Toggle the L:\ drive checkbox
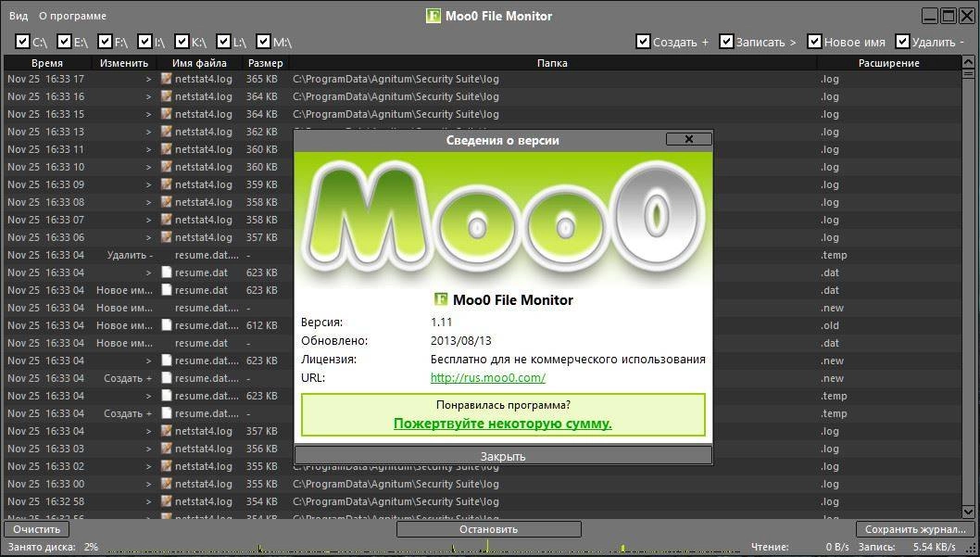Image resolution: width=980 pixels, height=557 pixels. click(x=223, y=42)
